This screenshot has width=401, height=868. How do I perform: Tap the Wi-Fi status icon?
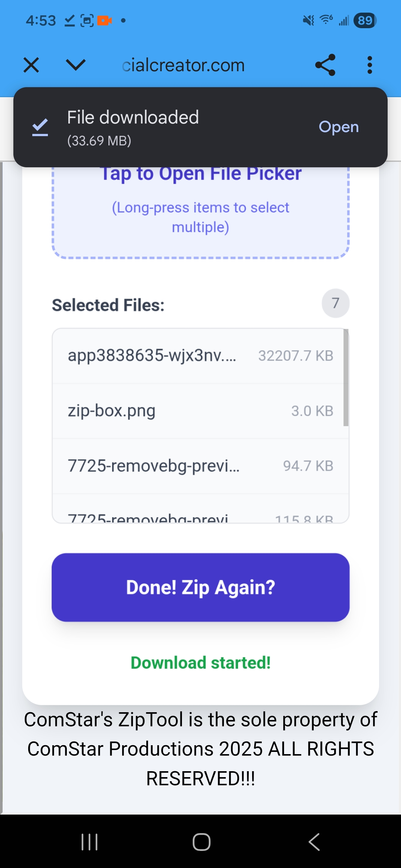[x=325, y=20]
